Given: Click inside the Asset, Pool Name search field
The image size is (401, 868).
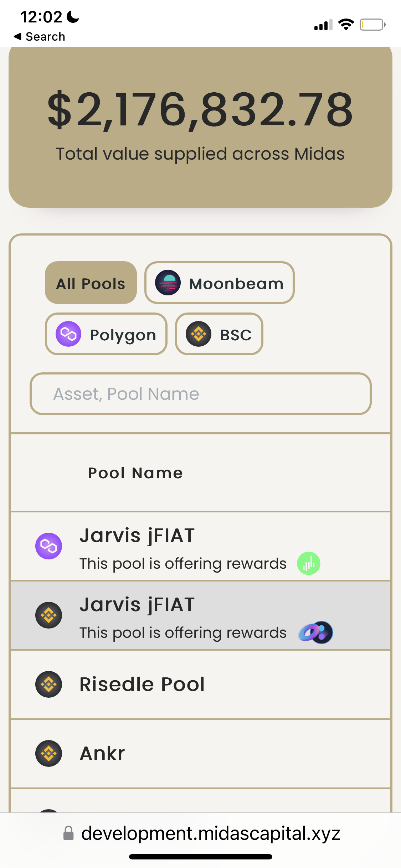Looking at the screenshot, I should click(x=200, y=394).
